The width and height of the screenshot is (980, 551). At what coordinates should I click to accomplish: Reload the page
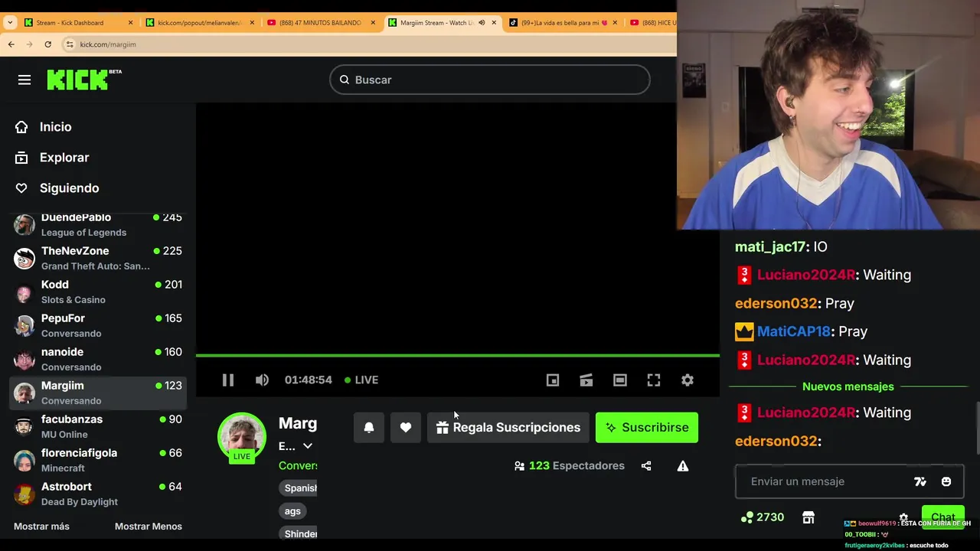pyautogui.click(x=47, y=44)
